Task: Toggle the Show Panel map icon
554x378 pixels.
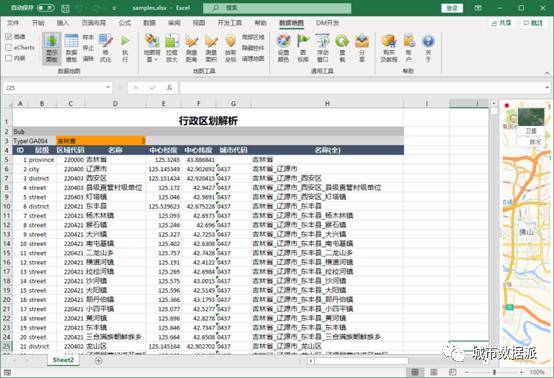Action: pos(52,48)
